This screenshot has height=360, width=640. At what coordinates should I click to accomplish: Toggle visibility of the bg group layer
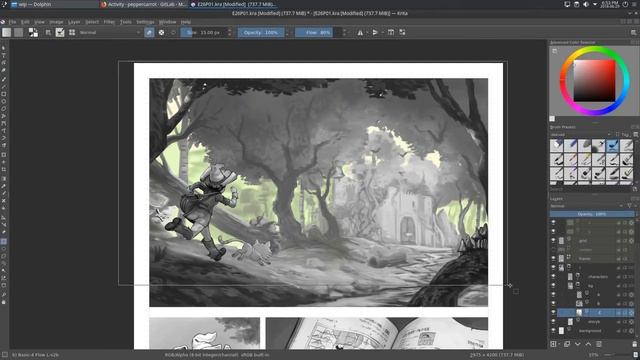(553, 286)
